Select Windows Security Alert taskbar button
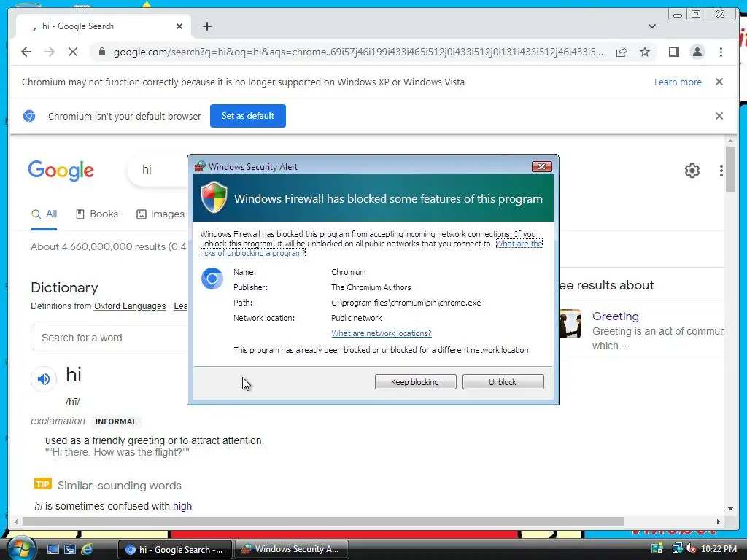747x560 pixels. coord(290,550)
